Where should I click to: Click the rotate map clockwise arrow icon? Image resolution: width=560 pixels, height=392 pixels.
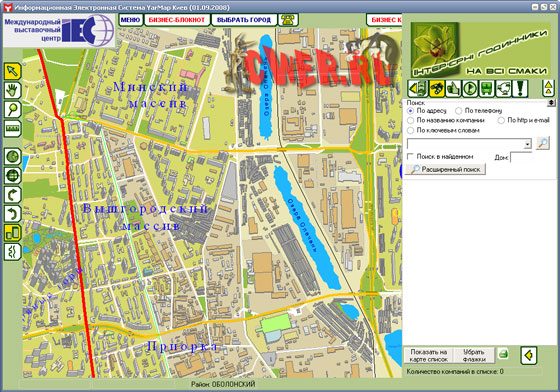tap(12, 195)
